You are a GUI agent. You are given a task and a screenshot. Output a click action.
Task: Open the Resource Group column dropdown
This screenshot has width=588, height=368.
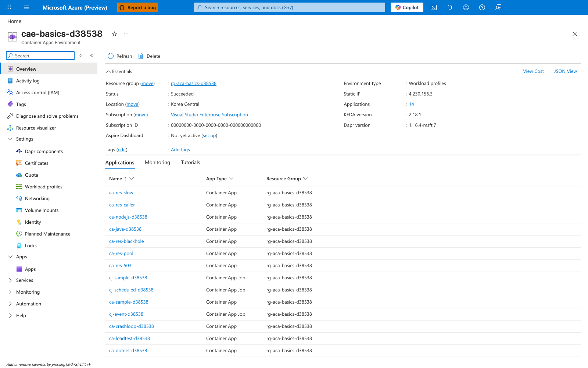[305, 178]
